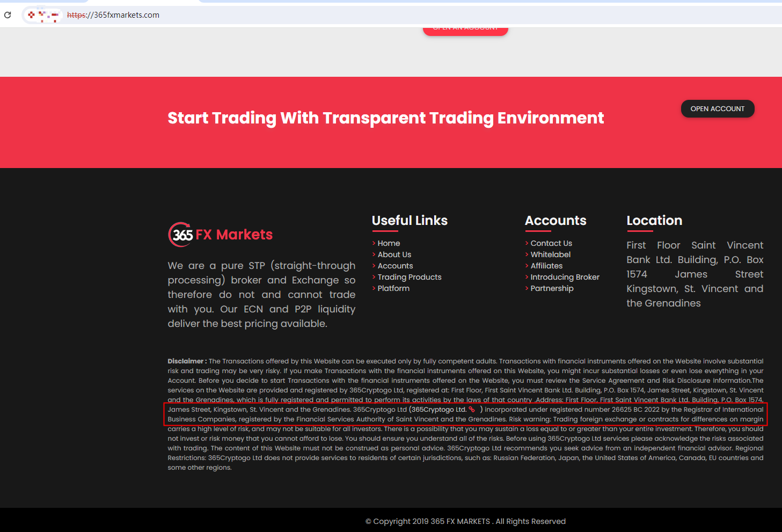Click the red chevron before Contact Us

pyautogui.click(x=528, y=243)
